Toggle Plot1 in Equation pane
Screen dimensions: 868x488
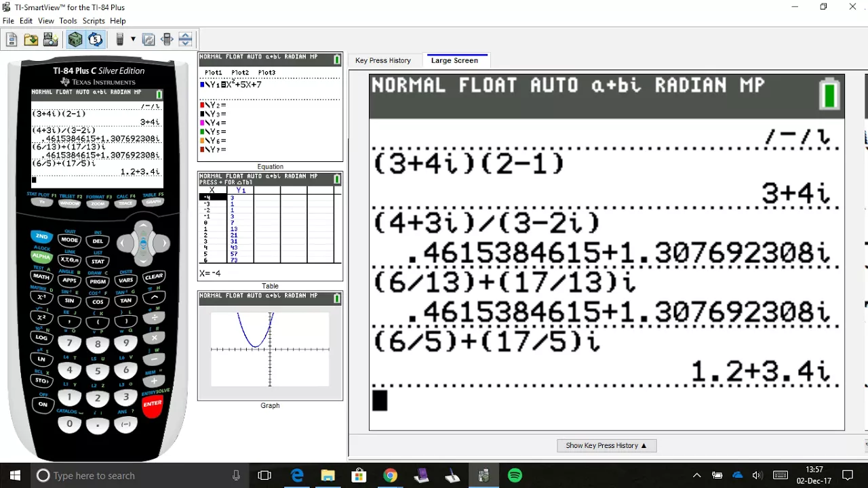(213, 73)
